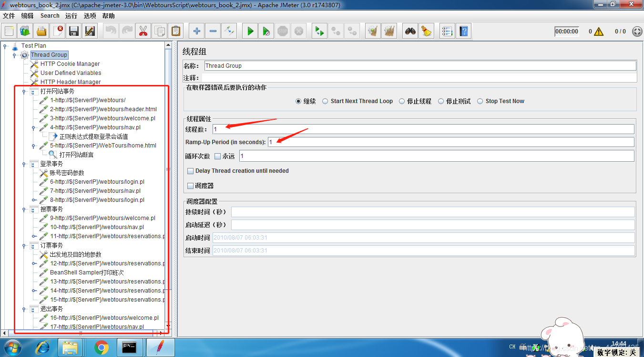
Task: Collapse the 订票事务 controller node
Action: (24, 245)
